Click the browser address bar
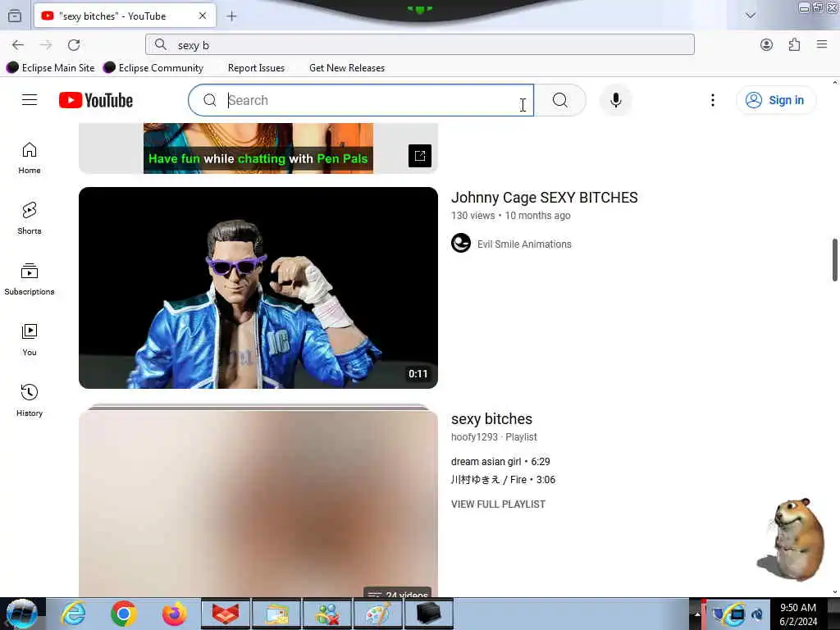Screen dimensions: 840x630 pos(420,44)
